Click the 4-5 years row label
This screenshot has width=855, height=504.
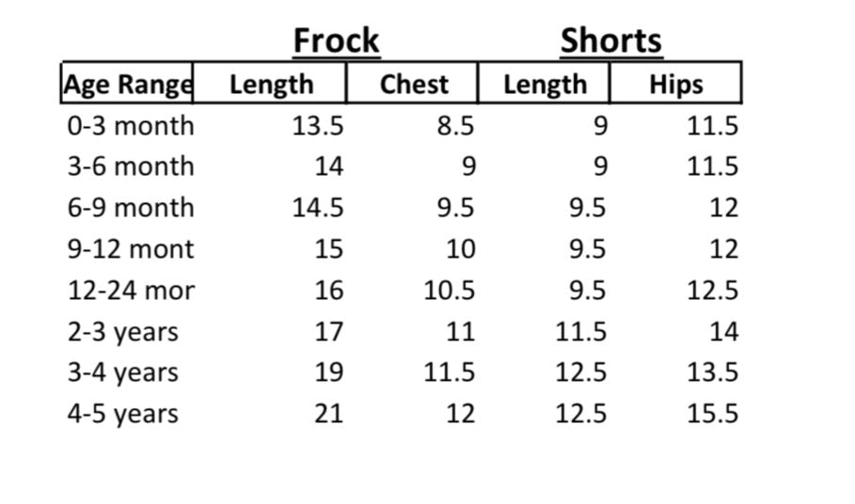click(122, 414)
